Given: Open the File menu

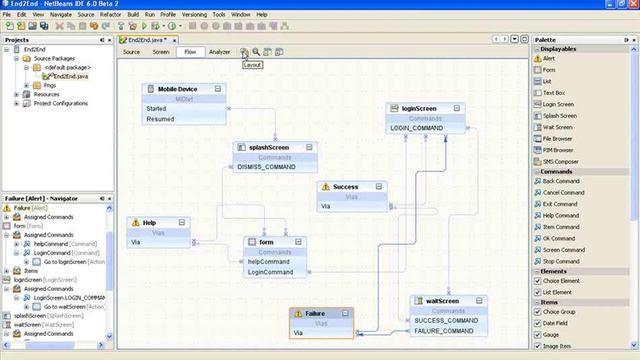Looking at the screenshot, I should click(x=7, y=14).
